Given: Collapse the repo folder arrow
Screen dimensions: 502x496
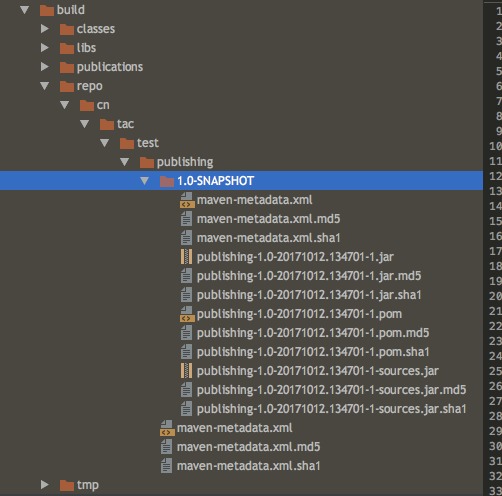Looking at the screenshot, I should tap(44, 86).
